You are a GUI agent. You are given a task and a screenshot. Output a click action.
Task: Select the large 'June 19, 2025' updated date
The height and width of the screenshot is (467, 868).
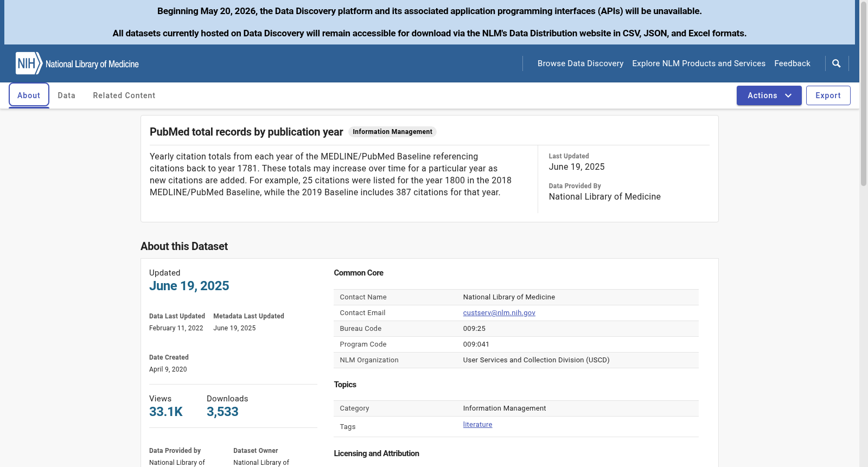click(x=189, y=286)
